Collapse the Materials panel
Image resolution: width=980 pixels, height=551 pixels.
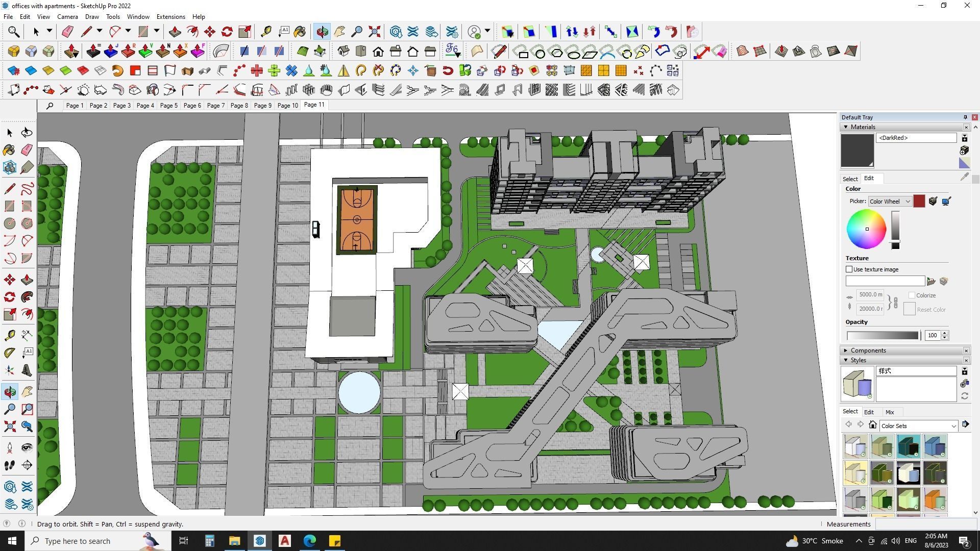click(x=846, y=127)
